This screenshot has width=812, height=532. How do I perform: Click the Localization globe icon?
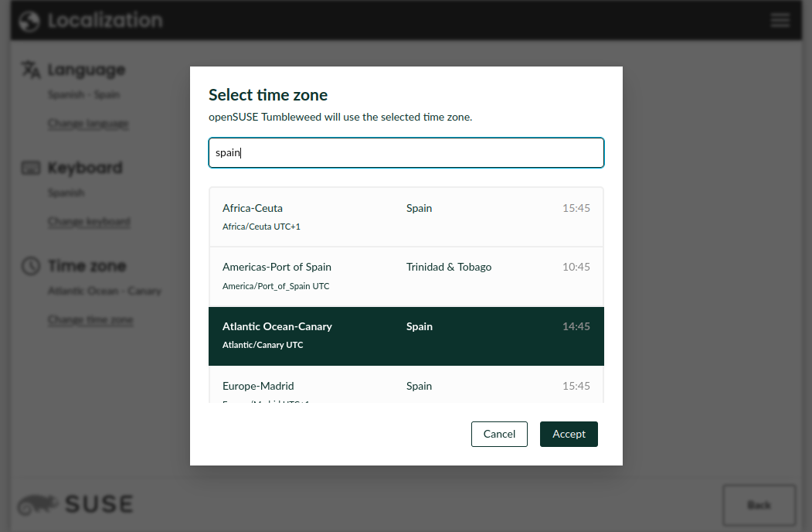pos(29,21)
